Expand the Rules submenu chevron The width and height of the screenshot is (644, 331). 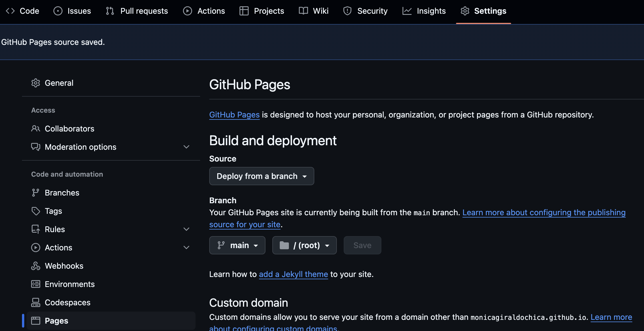(x=186, y=229)
